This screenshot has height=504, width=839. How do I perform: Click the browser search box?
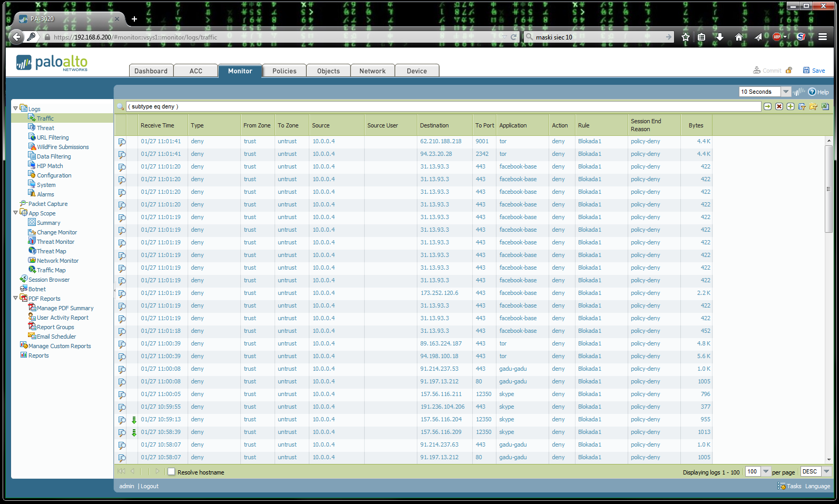(599, 37)
